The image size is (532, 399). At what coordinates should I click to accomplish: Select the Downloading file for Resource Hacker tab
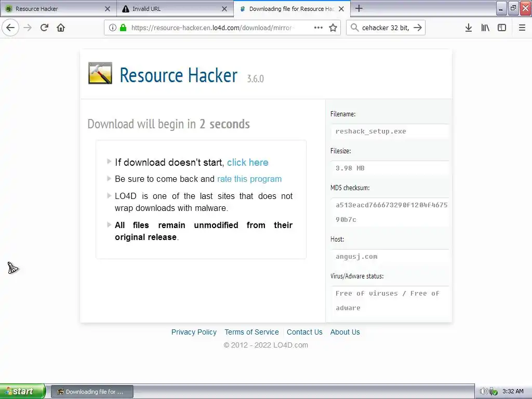click(x=292, y=9)
